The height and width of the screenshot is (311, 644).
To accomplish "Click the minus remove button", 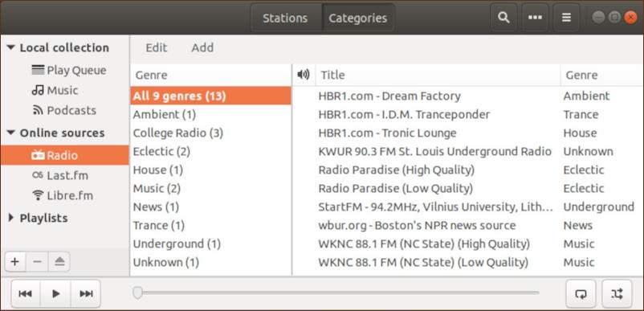I will [x=37, y=262].
